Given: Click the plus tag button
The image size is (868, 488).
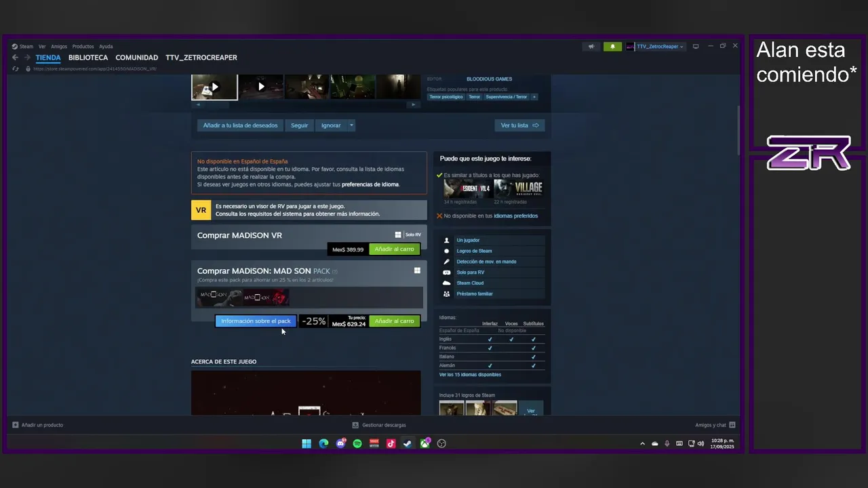Looking at the screenshot, I should [534, 97].
